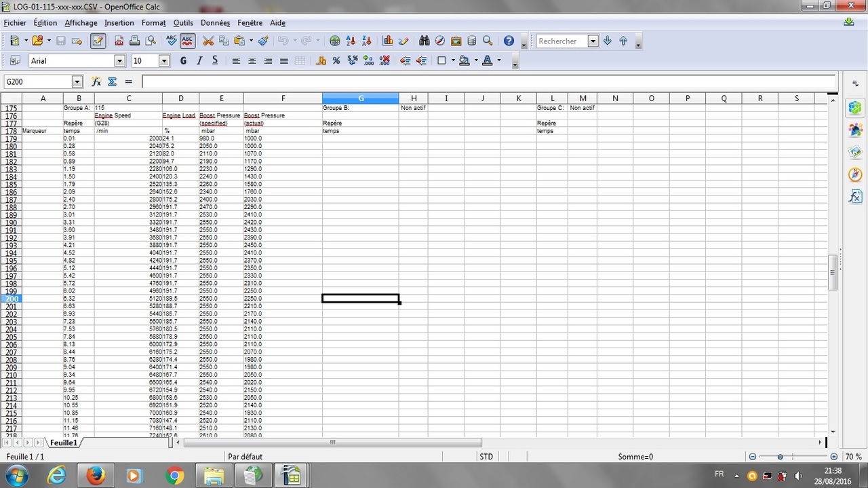The height and width of the screenshot is (488, 868).
Task: Open the Name Box dropdown arrow
Action: click(77, 81)
